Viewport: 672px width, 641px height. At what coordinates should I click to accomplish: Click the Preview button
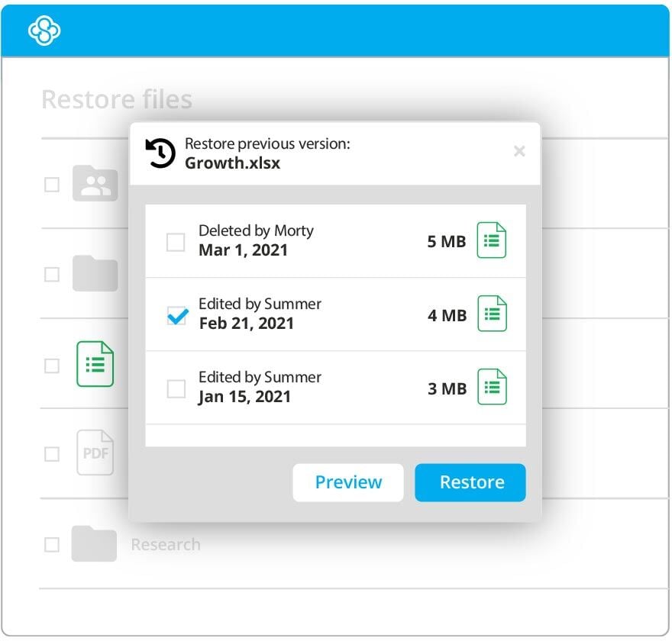click(x=348, y=482)
